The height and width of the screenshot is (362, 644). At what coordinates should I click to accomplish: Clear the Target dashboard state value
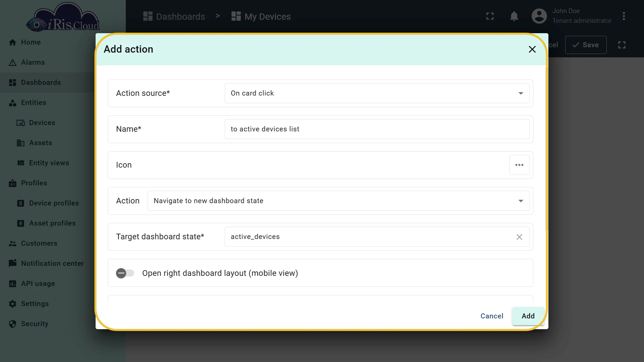[x=519, y=237]
